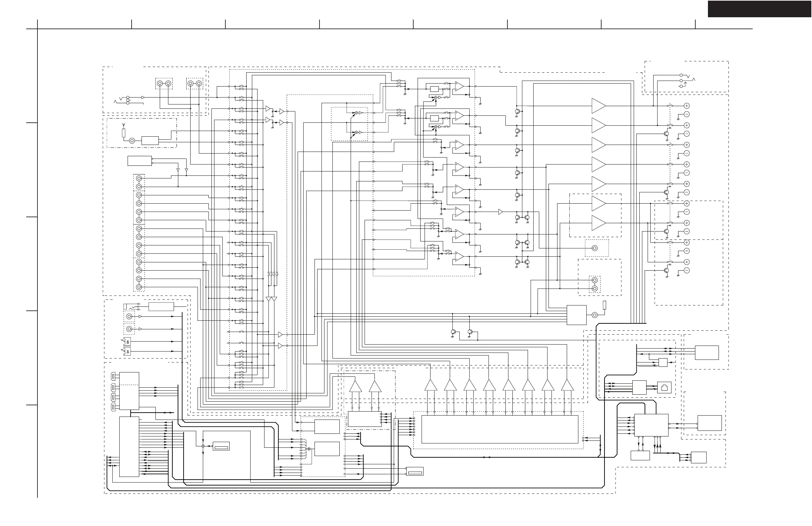Click the single RCA jack in the small dotted box

(x=595, y=248)
